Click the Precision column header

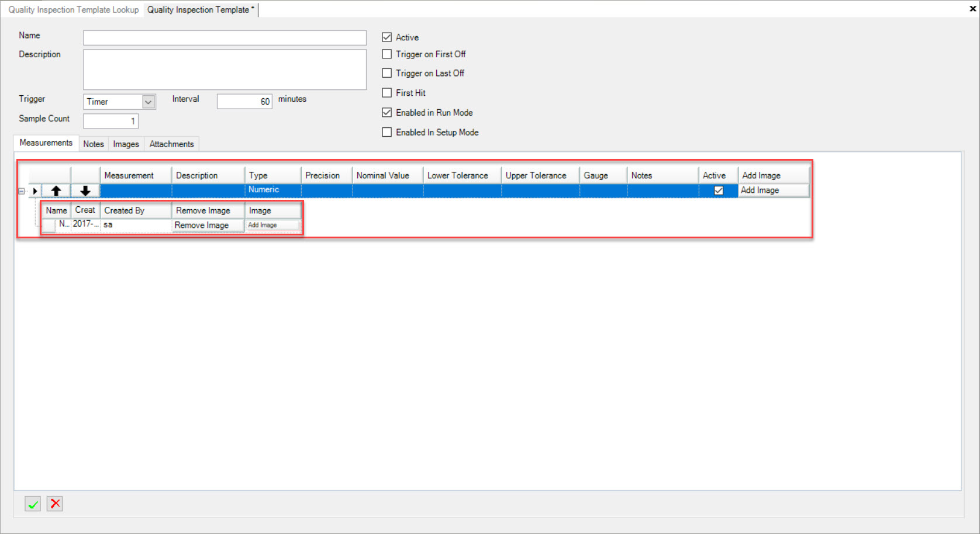coord(326,175)
